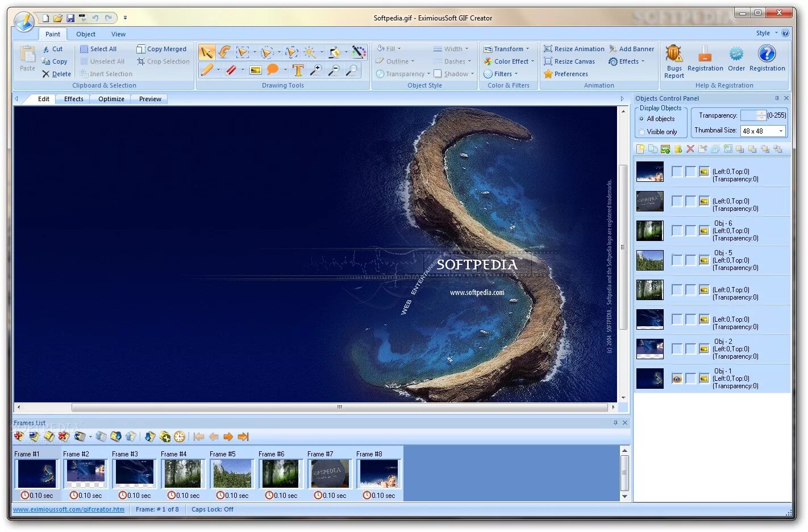Select the Text tool
The width and height of the screenshot is (808, 532).
pyautogui.click(x=298, y=70)
